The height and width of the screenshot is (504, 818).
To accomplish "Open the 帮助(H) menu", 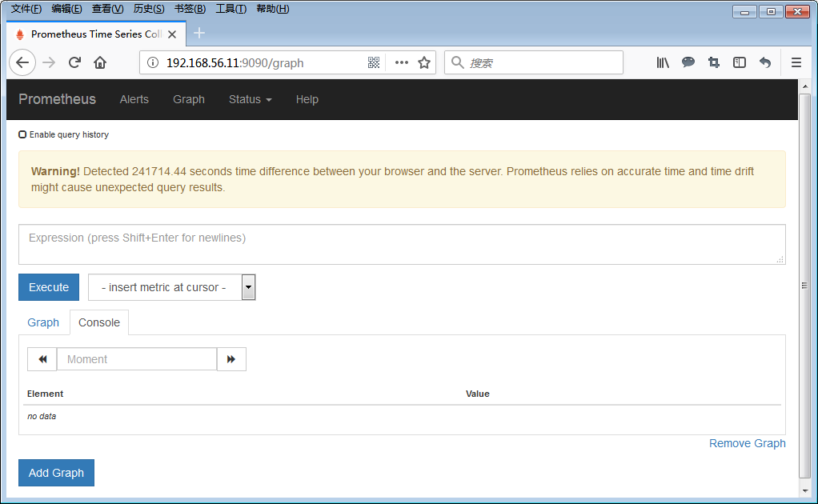I will (273, 9).
